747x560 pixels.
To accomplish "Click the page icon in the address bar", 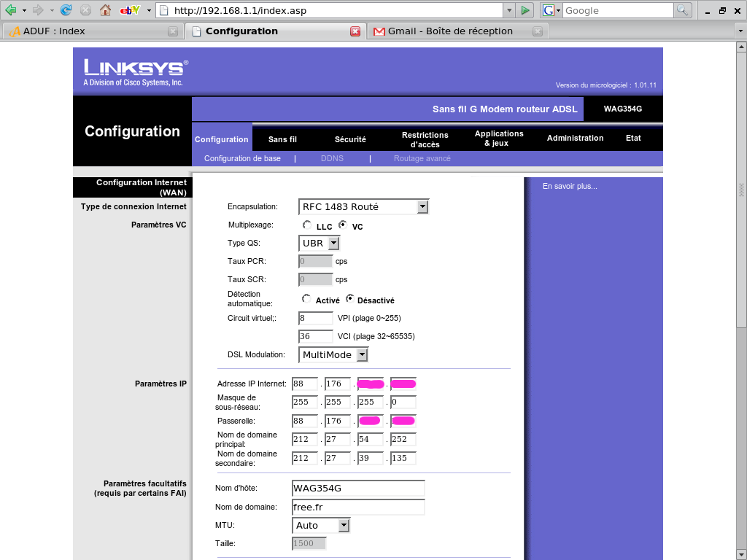I will click(x=164, y=10).
